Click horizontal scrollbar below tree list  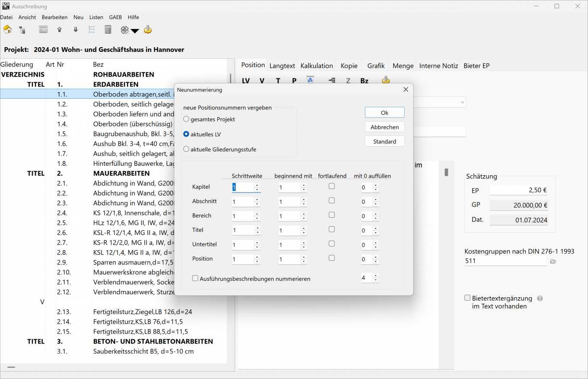pyautogui.click(x=12, y=367)
